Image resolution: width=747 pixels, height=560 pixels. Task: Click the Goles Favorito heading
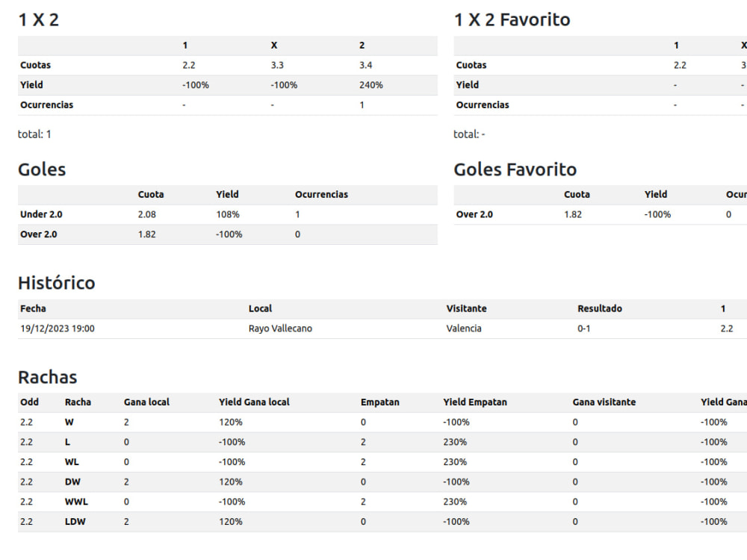[515, 169]
